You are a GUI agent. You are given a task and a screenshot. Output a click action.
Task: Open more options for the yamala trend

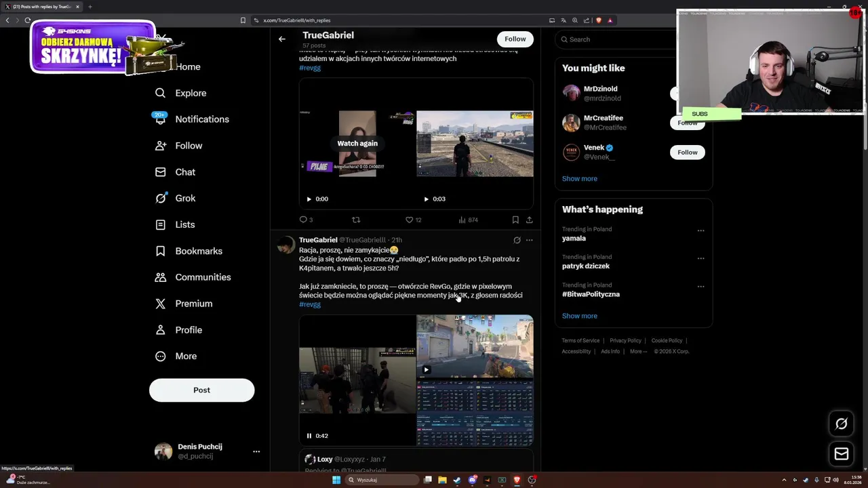click(701, 230)
